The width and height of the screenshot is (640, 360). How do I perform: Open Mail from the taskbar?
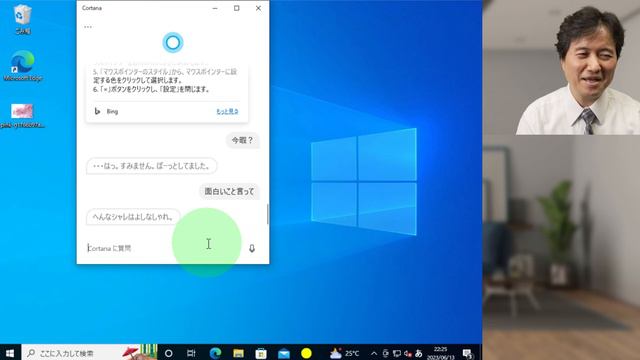(284, 353)
